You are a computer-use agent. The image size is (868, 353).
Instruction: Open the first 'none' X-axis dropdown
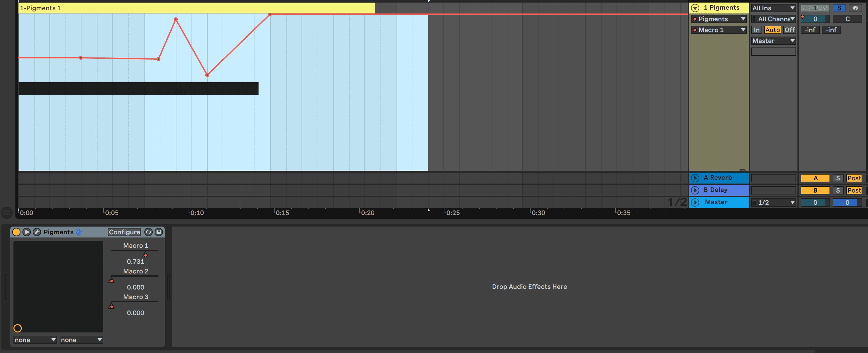pos(35,340)
